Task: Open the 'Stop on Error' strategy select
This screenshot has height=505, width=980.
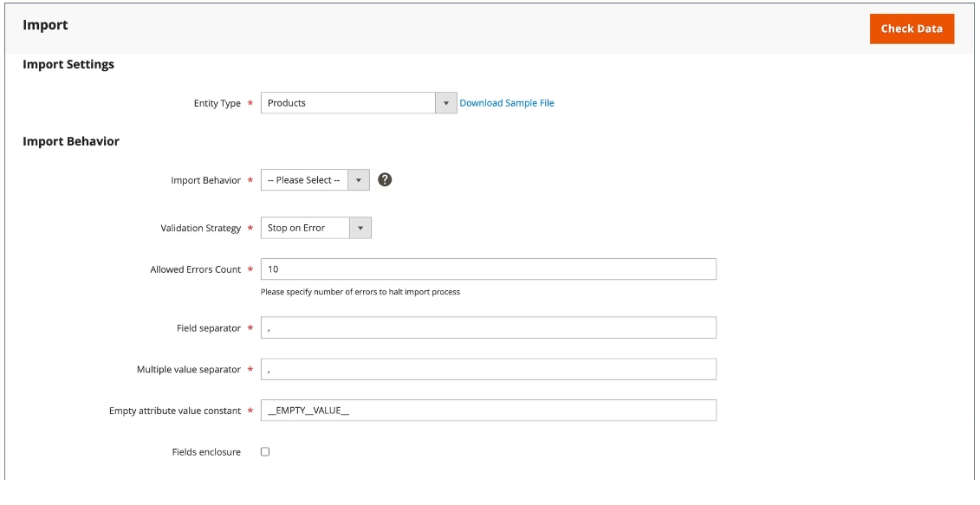Action: point(315,228)
